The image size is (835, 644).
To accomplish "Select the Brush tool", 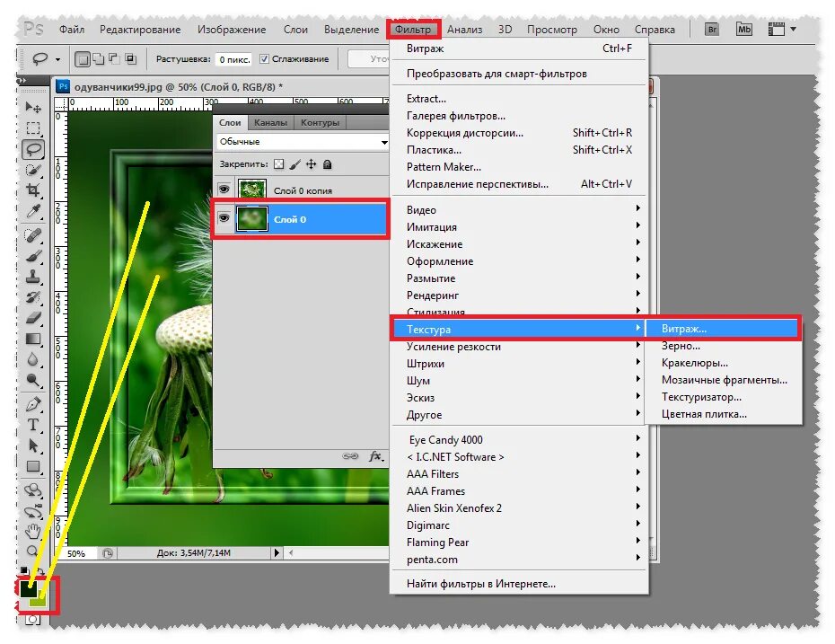I will pyautogui.click(x=33, y=256).
